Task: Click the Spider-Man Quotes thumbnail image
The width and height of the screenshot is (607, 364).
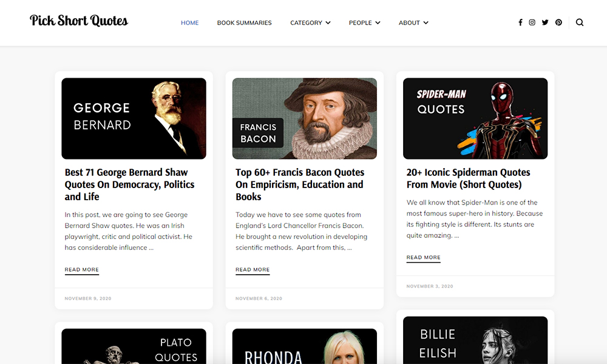Action: 475,118
